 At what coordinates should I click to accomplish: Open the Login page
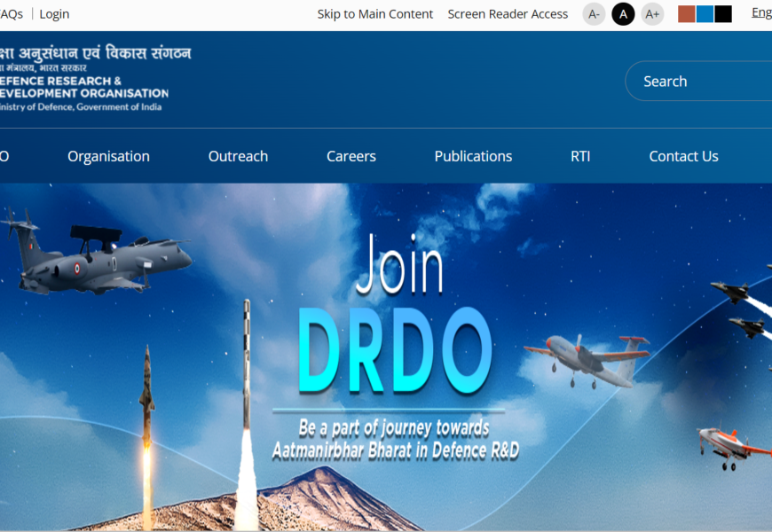click(54, 14)
